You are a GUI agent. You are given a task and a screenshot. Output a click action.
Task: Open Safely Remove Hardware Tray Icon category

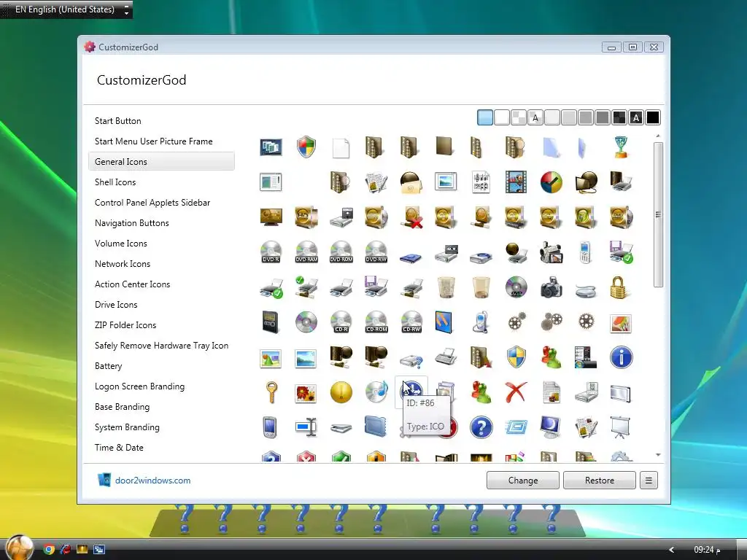[x=161, y=346]
